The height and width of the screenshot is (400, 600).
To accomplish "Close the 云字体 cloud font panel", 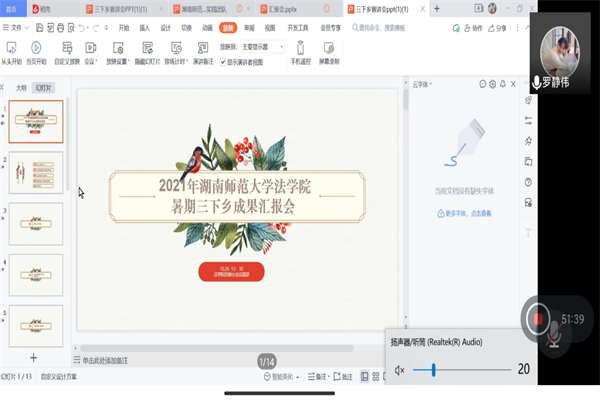I will coord(513,84).
